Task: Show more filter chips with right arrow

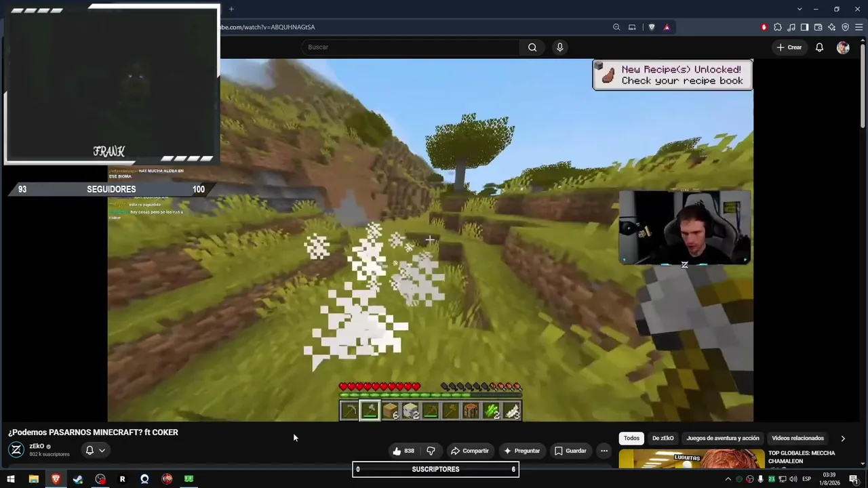Action: [x=843, y=439]
